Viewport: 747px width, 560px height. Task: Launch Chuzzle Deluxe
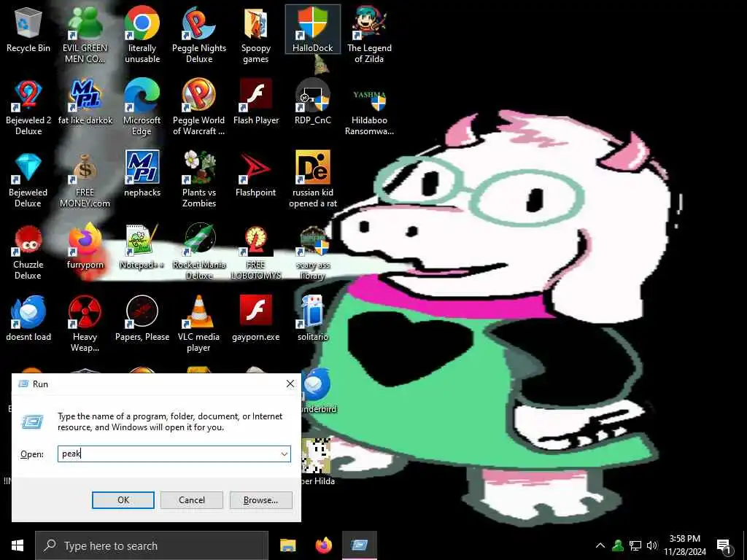28,252
